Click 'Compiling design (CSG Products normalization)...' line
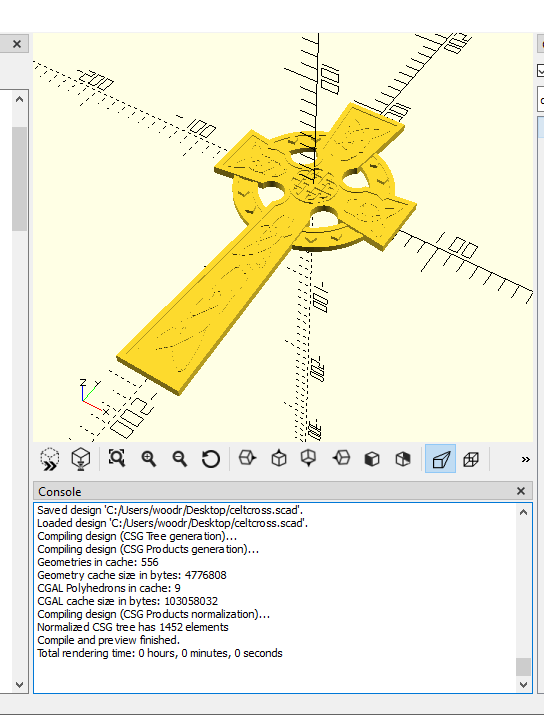This screenshot has width=544, height=715. point(153,614)
